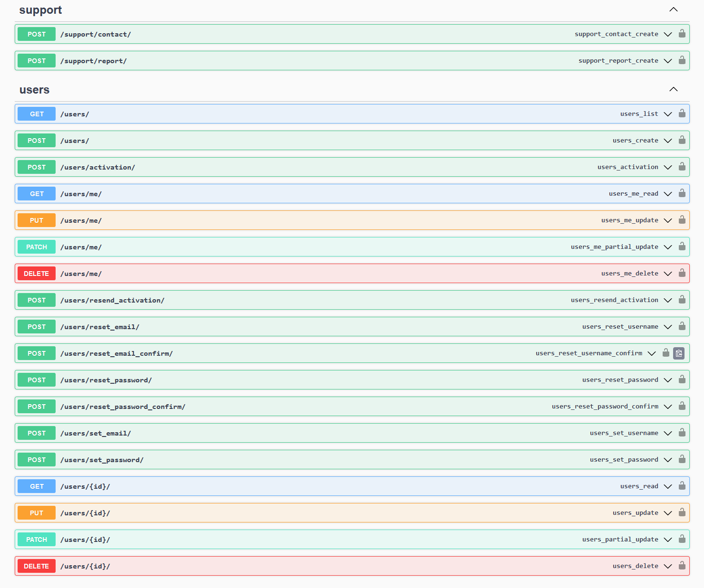Open the /users/activation/ endpoint path

tap(97, 167)
